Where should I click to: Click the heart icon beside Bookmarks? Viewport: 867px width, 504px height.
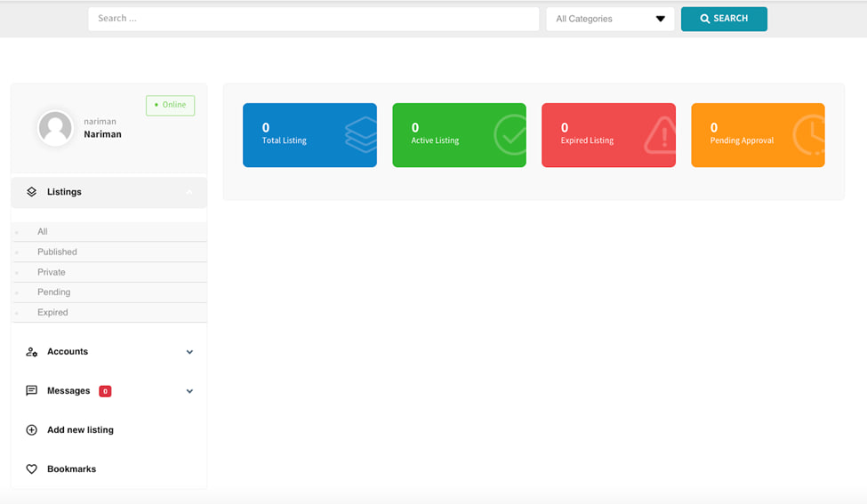[x=32, y=469]
